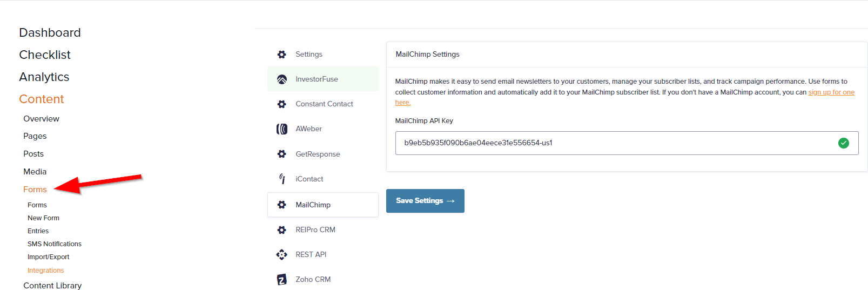Click the gear icon beside REIPro CRM
Viewport: 868px width, 290px height.
282,230
